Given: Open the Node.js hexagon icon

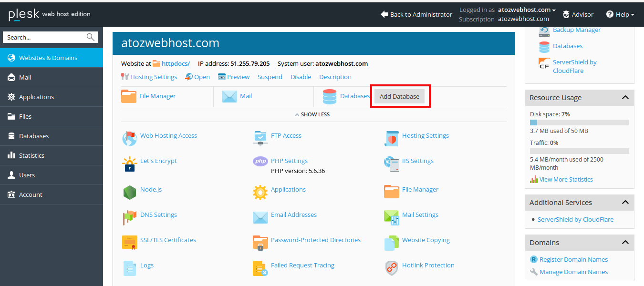Looking at the screenshot, I should click(129, 192).
